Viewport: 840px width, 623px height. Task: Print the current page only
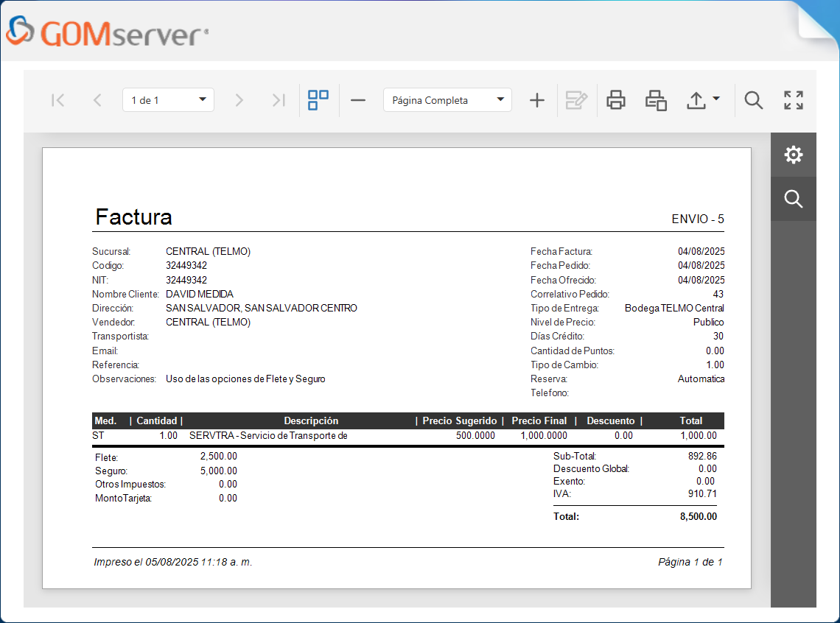656,100
